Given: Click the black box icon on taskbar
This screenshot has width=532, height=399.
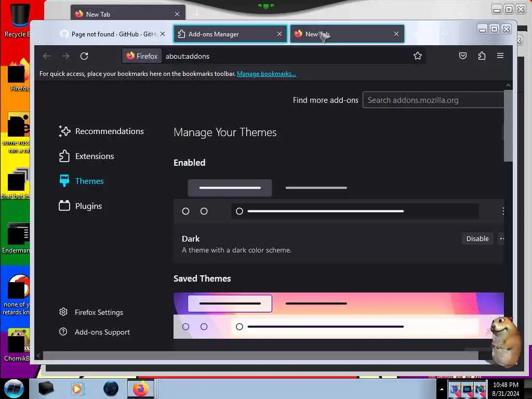Looking at the screenshot, I should point(46,389).
